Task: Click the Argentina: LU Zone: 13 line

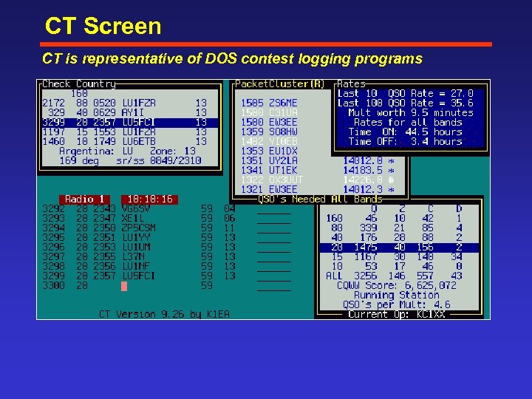Action: pos(128,151)
